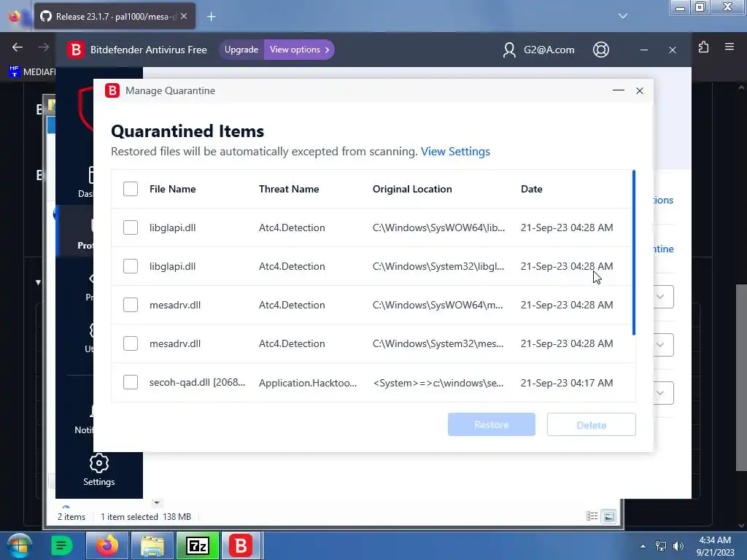
Task: Close the Bitdefender main window
Action: click(672, 50)
